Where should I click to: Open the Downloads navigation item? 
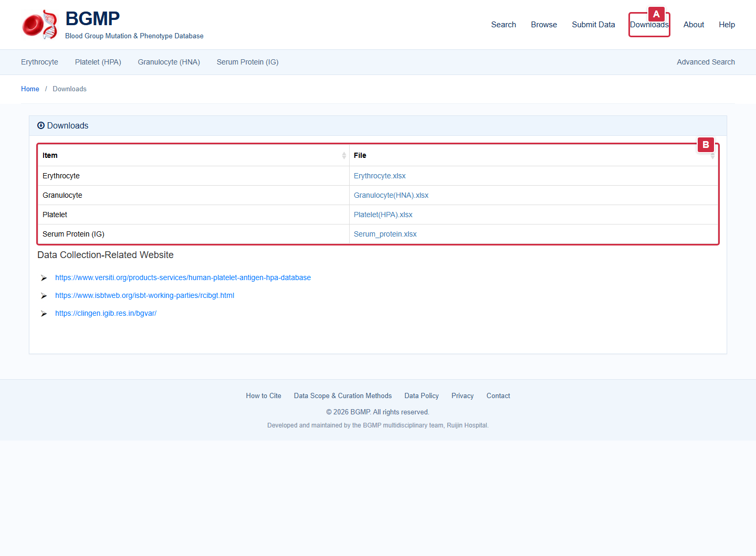[x=649, y=25]
